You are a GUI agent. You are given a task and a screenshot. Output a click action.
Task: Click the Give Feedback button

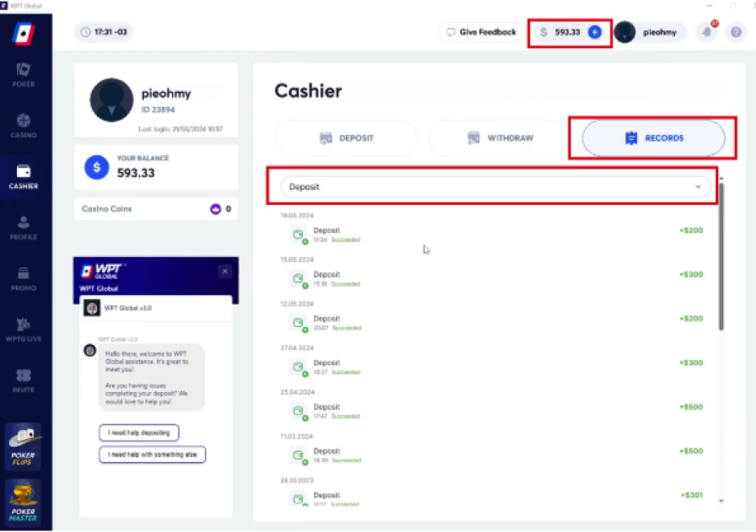point(480,32)
